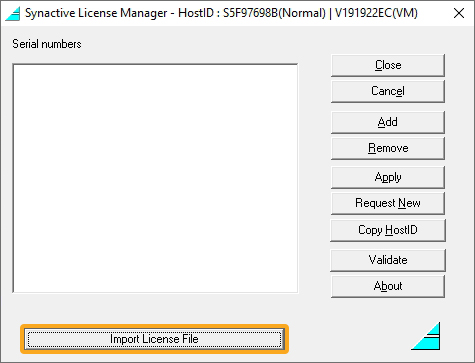Apply the license changes

point(388,177)
